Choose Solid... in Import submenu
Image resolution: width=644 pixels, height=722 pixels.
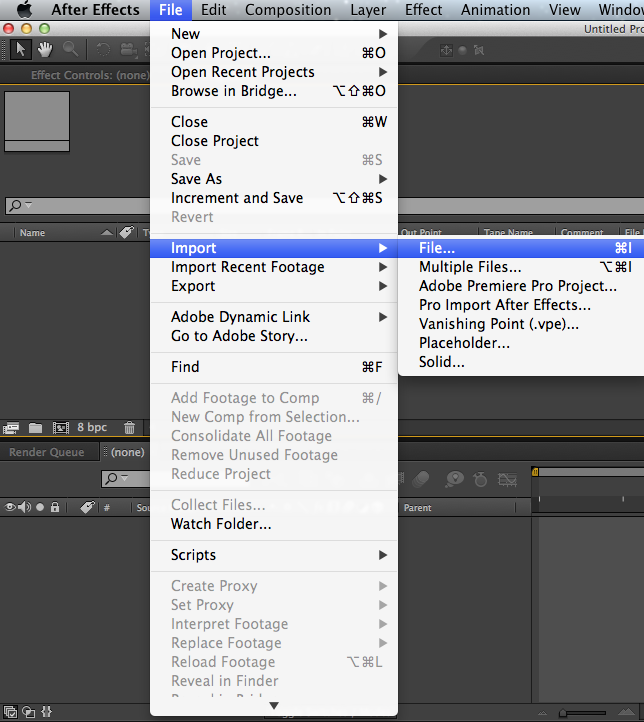(521, 362)
